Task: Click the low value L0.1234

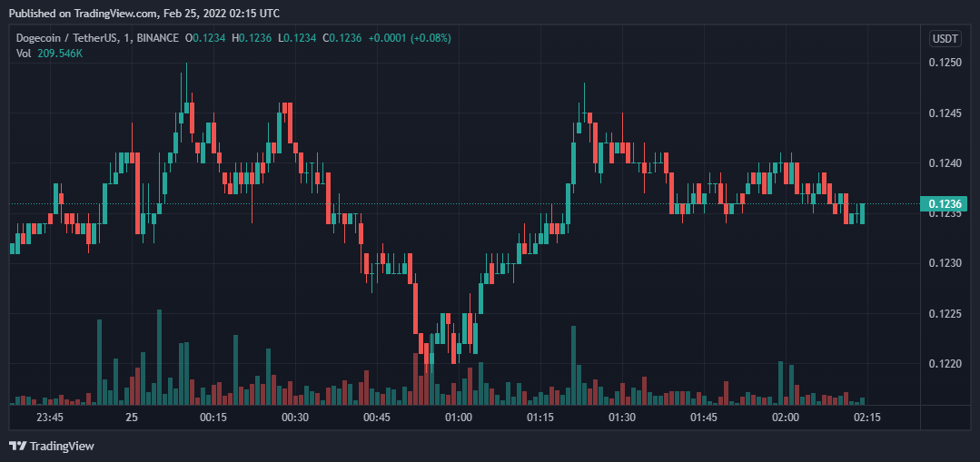Action: tap(297, 38)
